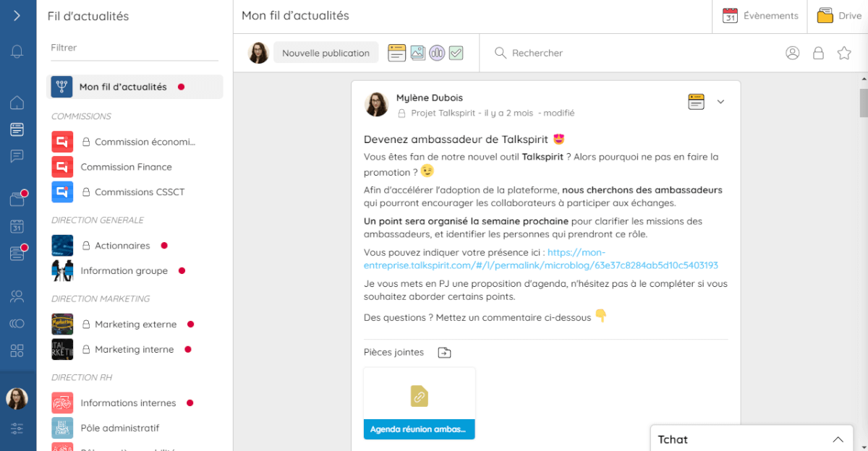Create a poll with the purple chart icon
The height and width of the screenshot is (451, 868).
[x=437, y=53]
